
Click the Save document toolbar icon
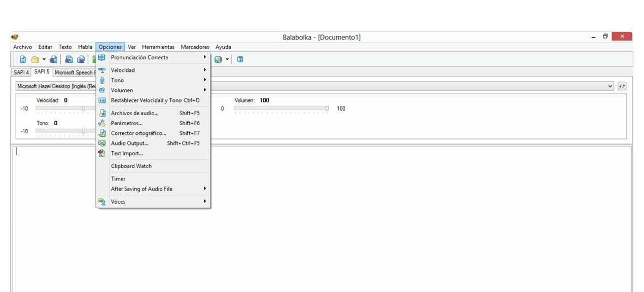point(53,59)
